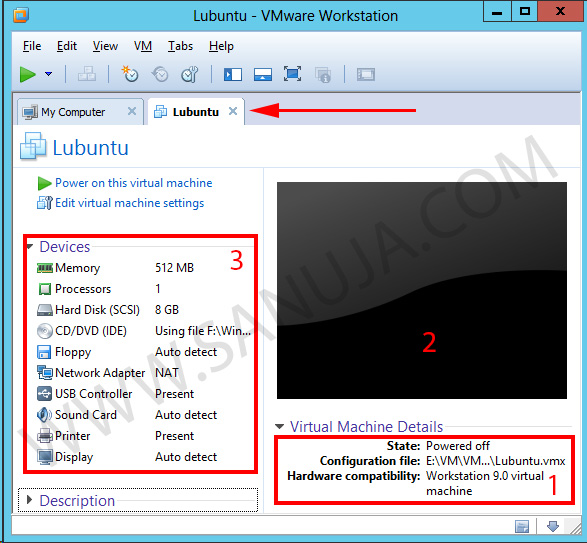Viewport: 587px width, 543px height.
Task: Open the snapshot manager icon
Action: click(x=189, y=74)
